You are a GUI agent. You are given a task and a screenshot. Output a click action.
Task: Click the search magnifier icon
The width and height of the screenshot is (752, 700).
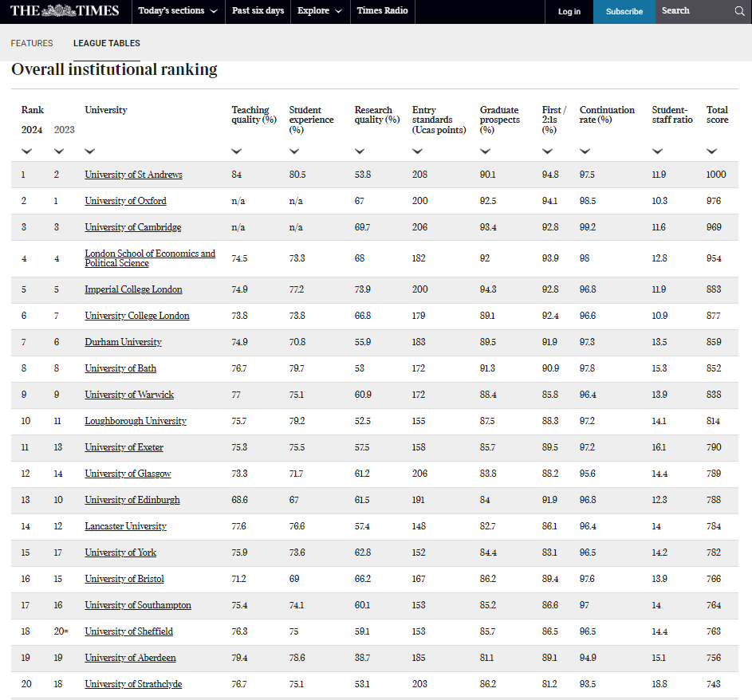point(739,11)
